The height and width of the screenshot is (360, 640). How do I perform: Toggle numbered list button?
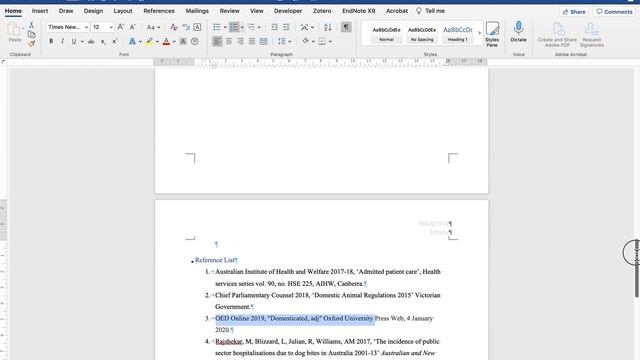(x=234, y=27)
